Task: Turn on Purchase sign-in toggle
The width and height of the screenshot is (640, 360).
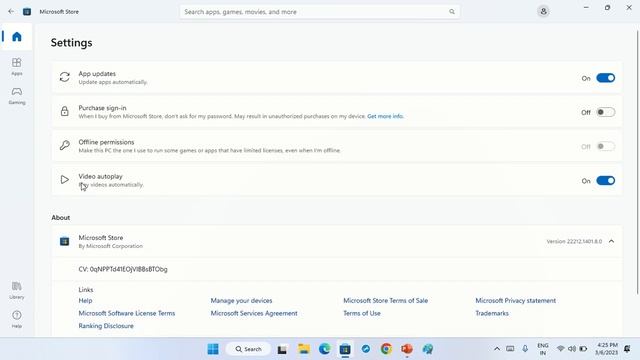Action: coord(605,112)
